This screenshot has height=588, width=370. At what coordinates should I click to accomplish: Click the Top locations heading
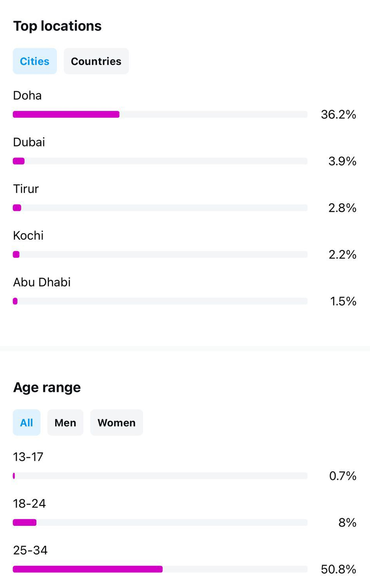click(x=57, y=26)
